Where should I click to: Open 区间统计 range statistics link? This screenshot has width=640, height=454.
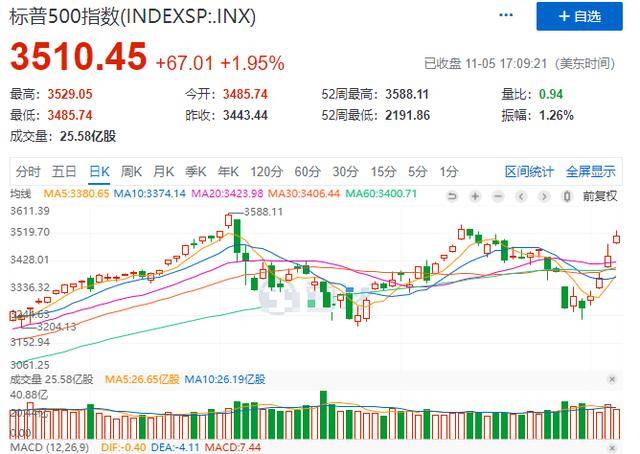[529, 171]
